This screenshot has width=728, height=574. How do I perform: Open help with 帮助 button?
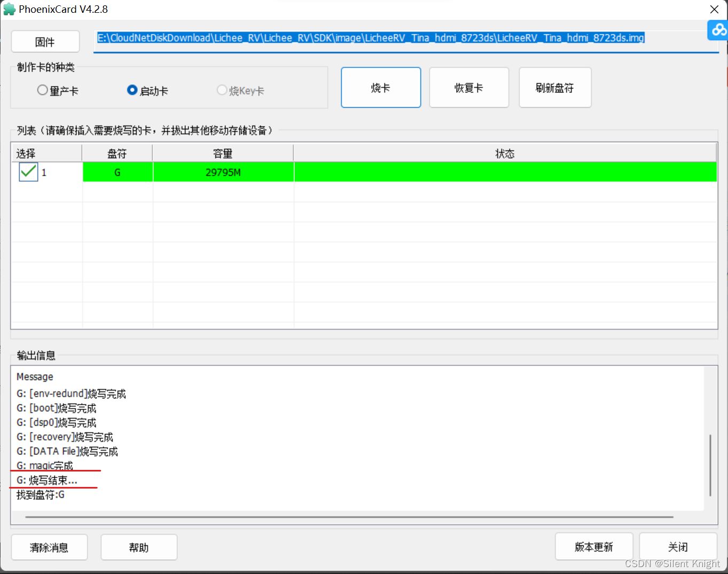pos(139,547)
